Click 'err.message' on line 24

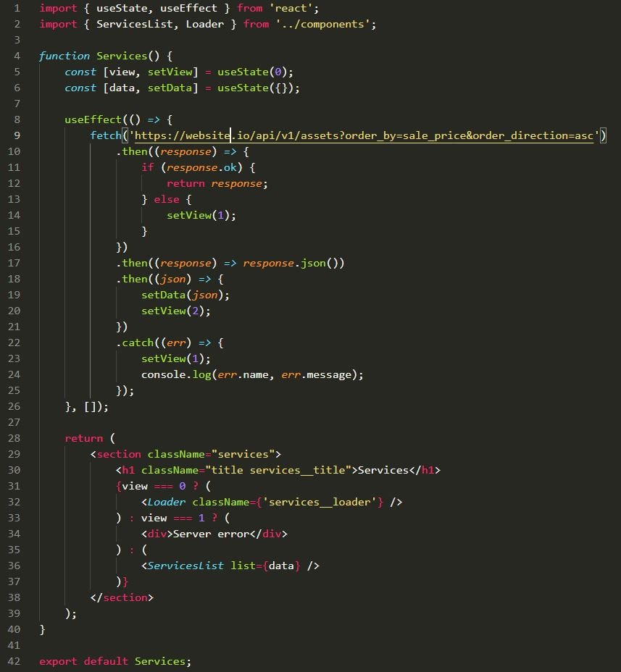317,374
